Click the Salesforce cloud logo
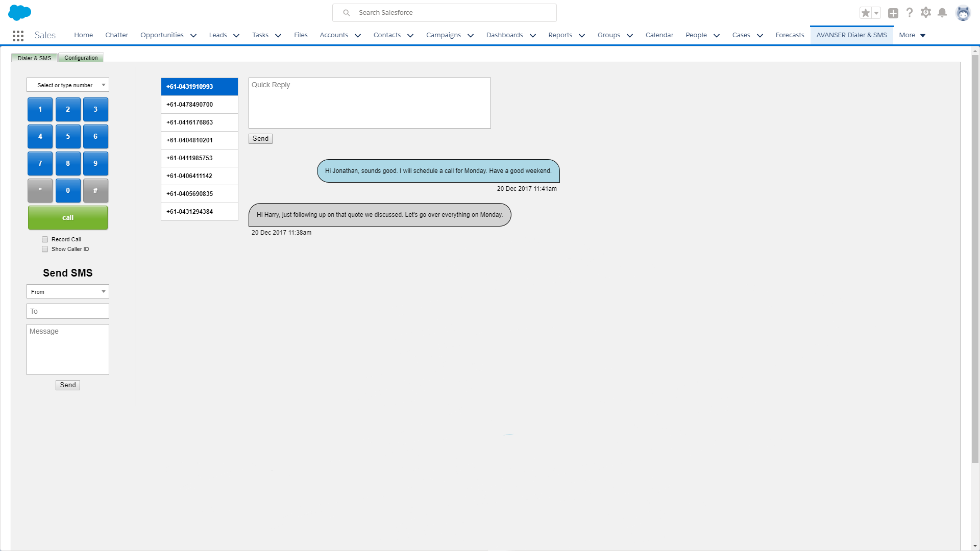Viewport: 980px width, 551px height. [19, 12]
